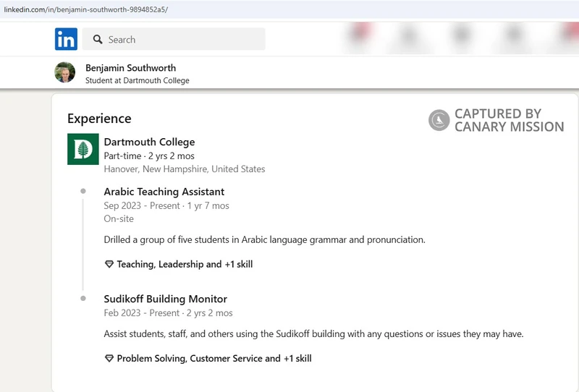This screenshot has height=392, width=579.
Task: Click the 'Student at Dartmouth College' headline
Action: [138, 80]
